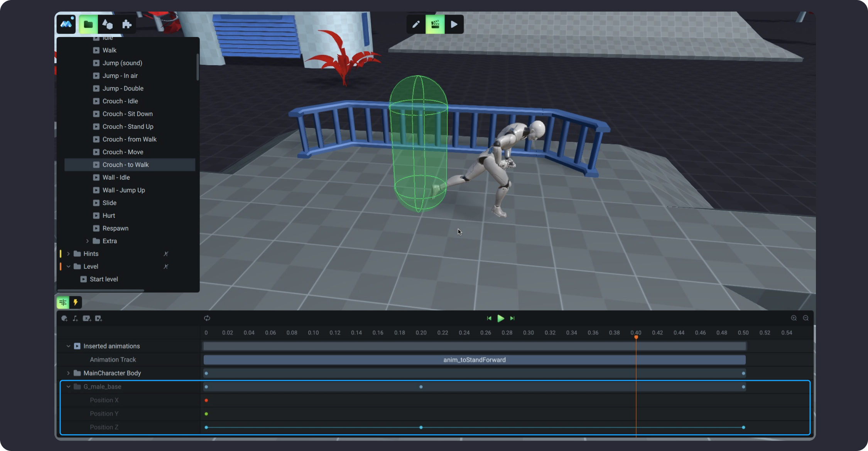Open the puzzle piece plugins icon
868x451 pixels.
pyautogui.click(x=127, y=25)
